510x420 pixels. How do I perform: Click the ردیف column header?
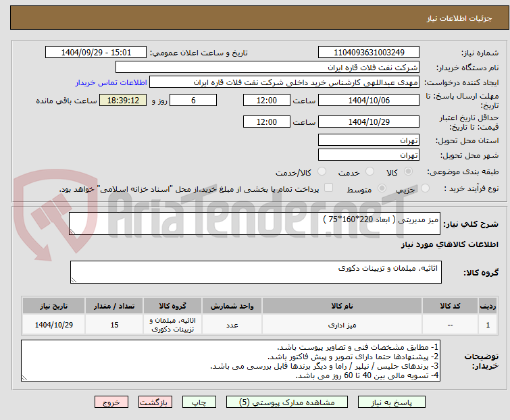[488, 306]
